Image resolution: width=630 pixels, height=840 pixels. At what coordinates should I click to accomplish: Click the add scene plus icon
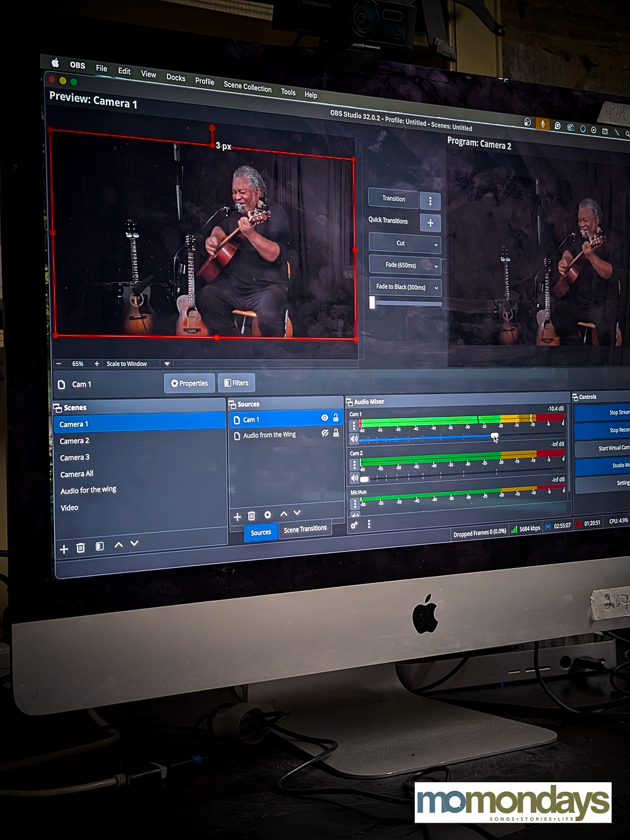(x=64, y=549)
